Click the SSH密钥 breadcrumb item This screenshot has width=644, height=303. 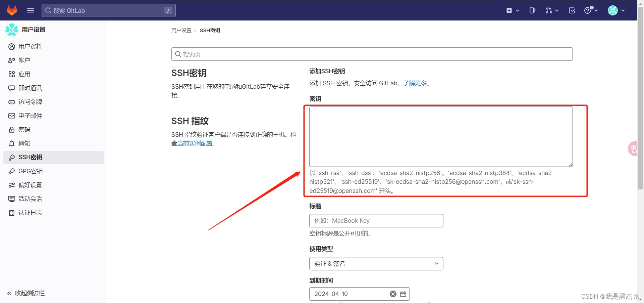210,31
